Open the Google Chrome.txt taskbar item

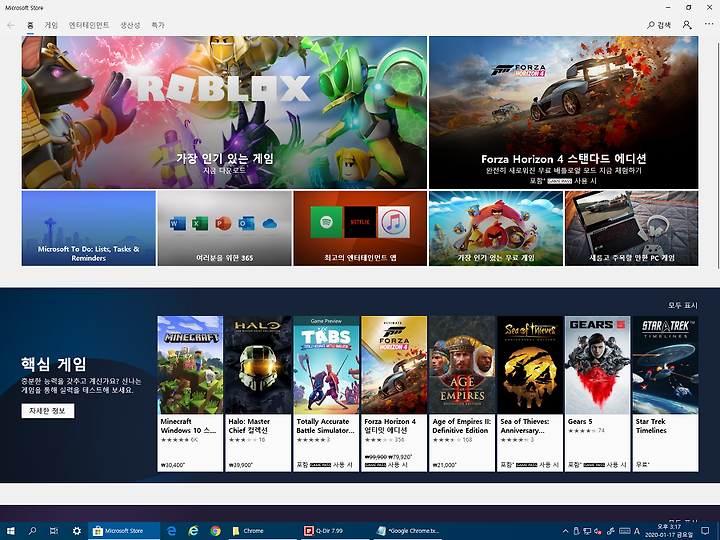(x=408, y=531)
